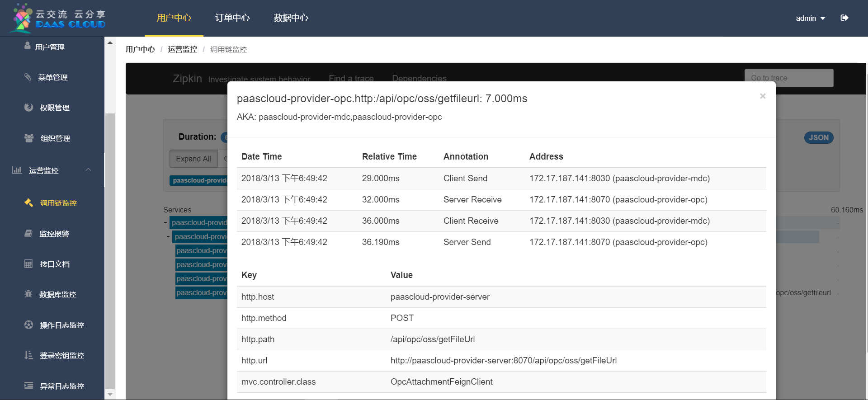Click the 异常日志监控 list icon
The image size is (868, 400).
point(28,386)
